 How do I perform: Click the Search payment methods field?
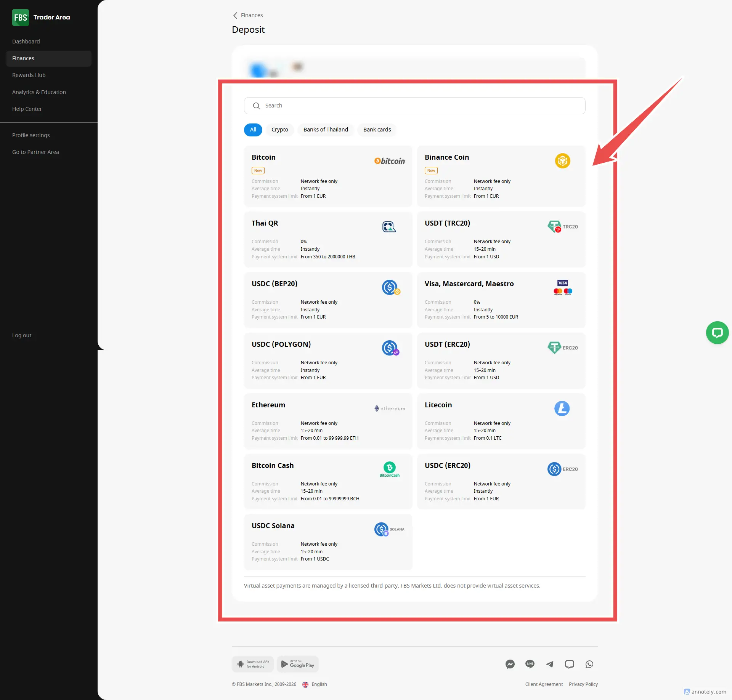(414, 106)
